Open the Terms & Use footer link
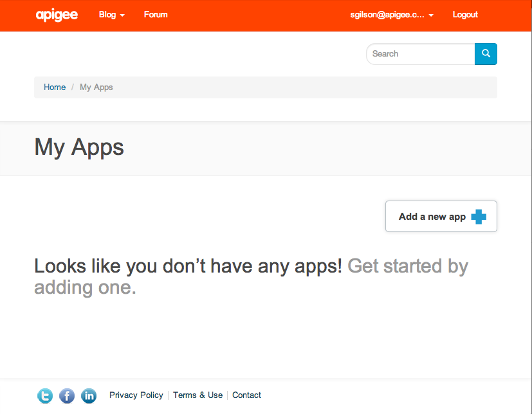Screen dimensions: 532x414 click(197, 395)
